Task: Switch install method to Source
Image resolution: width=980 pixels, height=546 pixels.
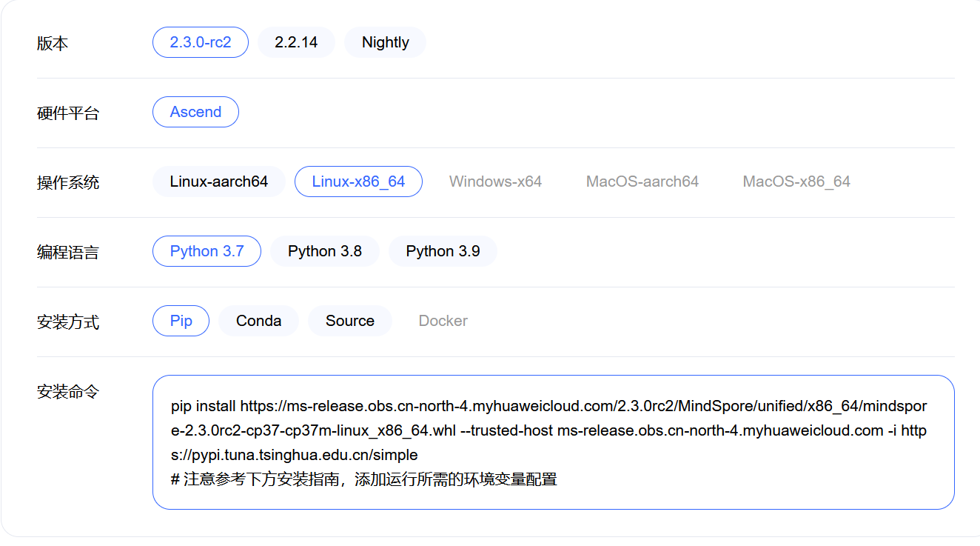Action: coord(349,321)
